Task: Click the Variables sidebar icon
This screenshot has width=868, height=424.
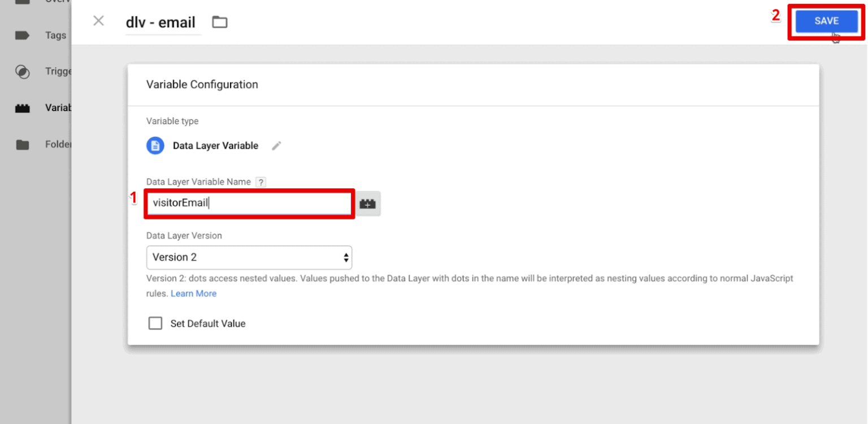Action: click(x=22, y=107)
